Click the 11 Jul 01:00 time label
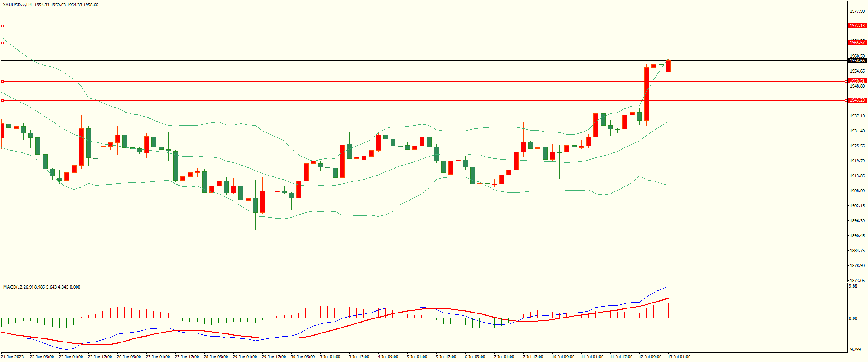 click(592, 357)
